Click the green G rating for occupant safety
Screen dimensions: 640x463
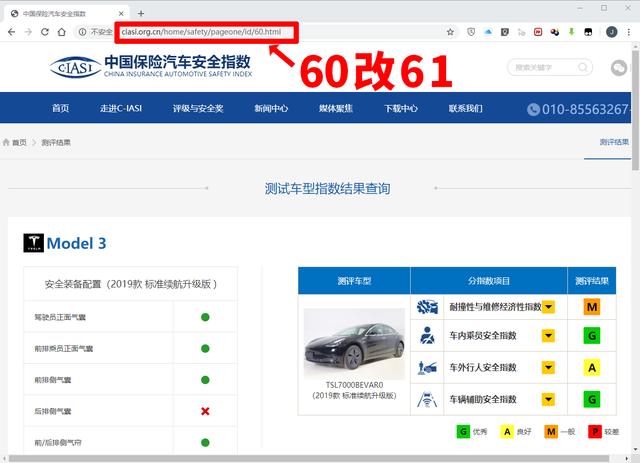point(592,336)
